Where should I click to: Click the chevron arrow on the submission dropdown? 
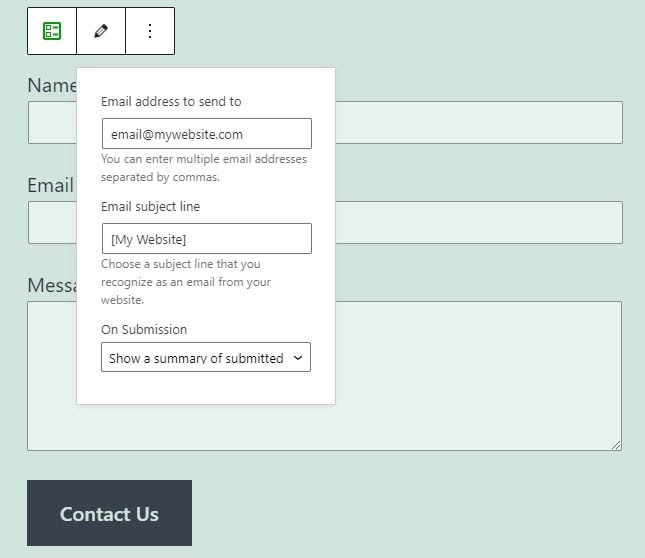[297, 358]
